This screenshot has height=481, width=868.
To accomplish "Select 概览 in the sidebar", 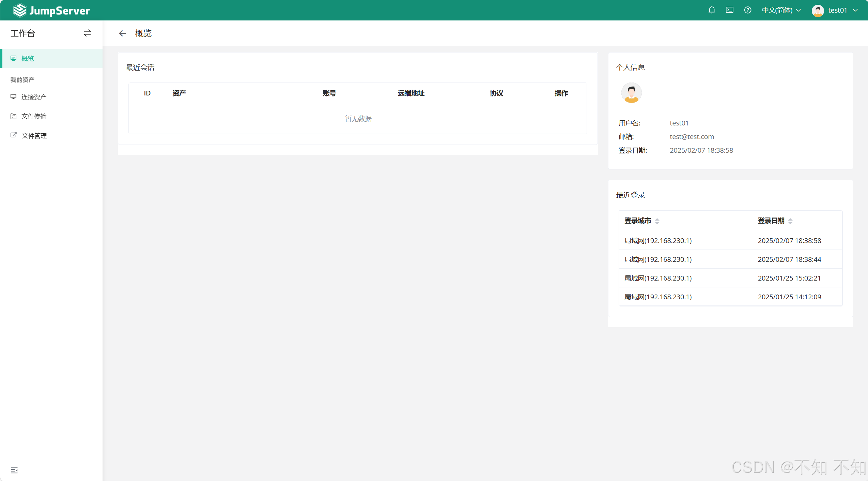I will [28, 59].
